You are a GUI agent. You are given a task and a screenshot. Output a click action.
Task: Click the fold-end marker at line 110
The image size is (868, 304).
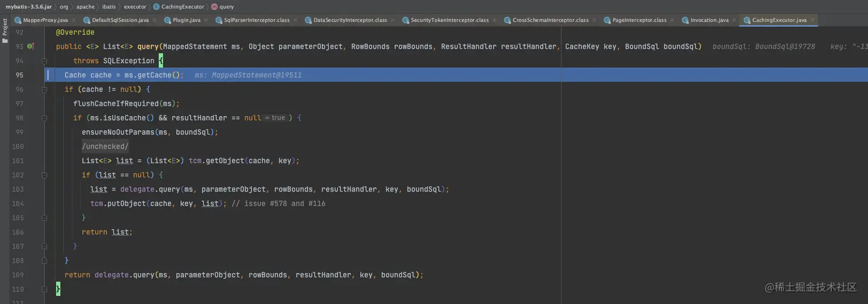pos(44,289)
